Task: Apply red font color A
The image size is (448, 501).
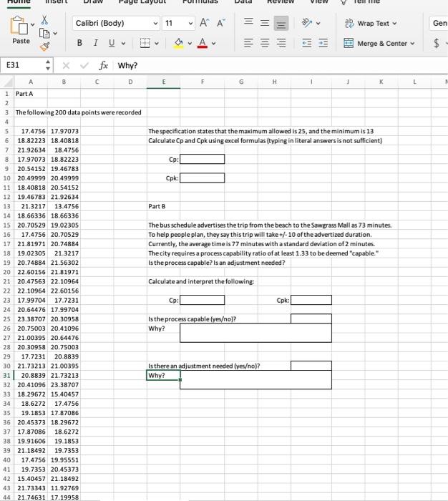Action: 203,43
